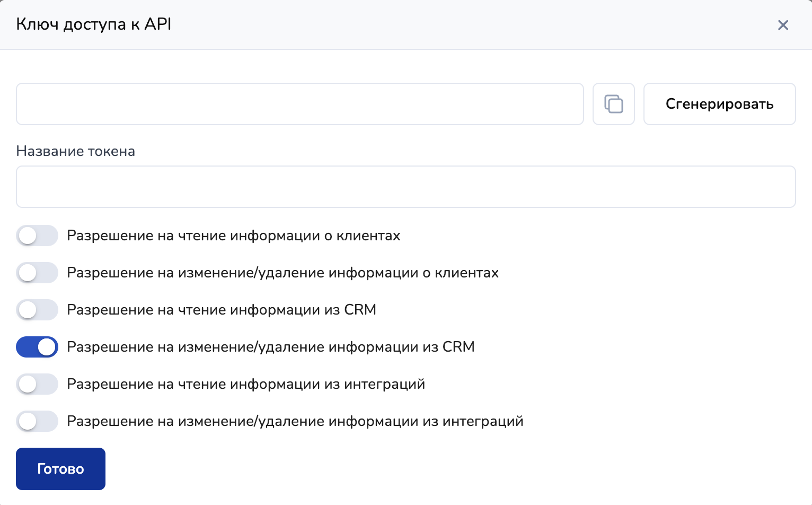Click label text 'Разрешение на изменение/удаление информации из CRM'

point(270,347)
